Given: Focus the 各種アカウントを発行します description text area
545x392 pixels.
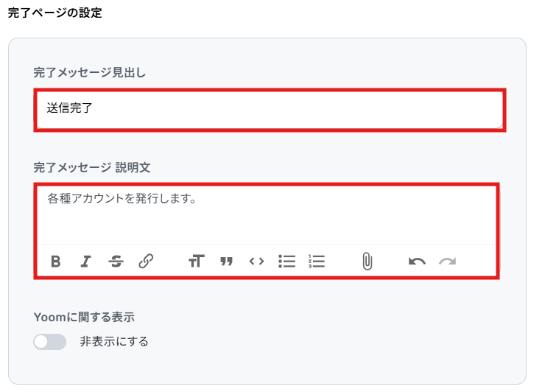Looking at the screenshot, I should click(x=267, y=215).
